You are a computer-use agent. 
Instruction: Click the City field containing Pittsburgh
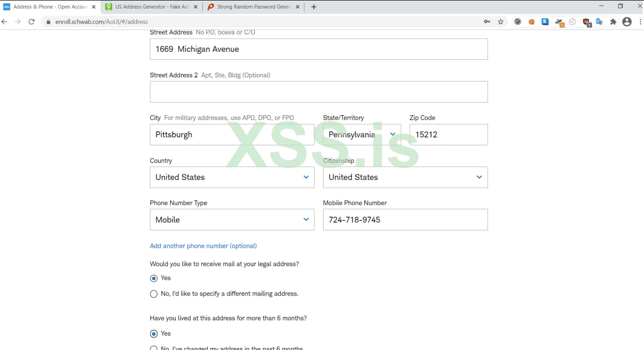pyautogui.click(x=232, y=135)
